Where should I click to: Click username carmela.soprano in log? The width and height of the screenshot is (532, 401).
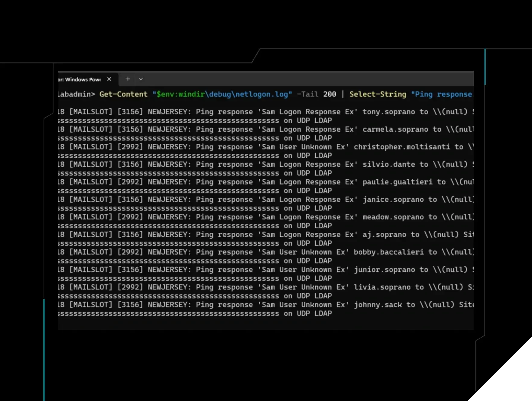pos(395,129)
